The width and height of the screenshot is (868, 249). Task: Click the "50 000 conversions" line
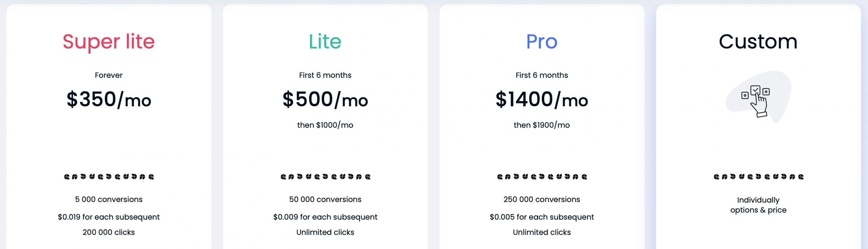[x=325, y=199]
